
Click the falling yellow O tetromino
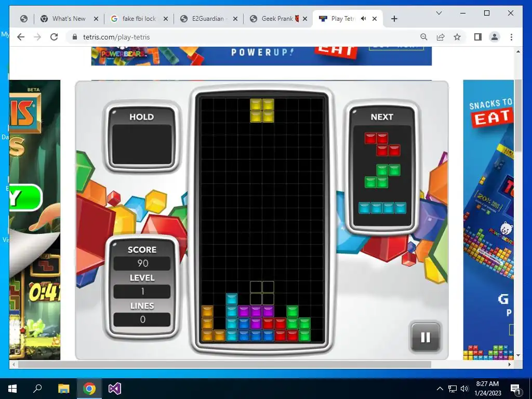coord(262,111)
